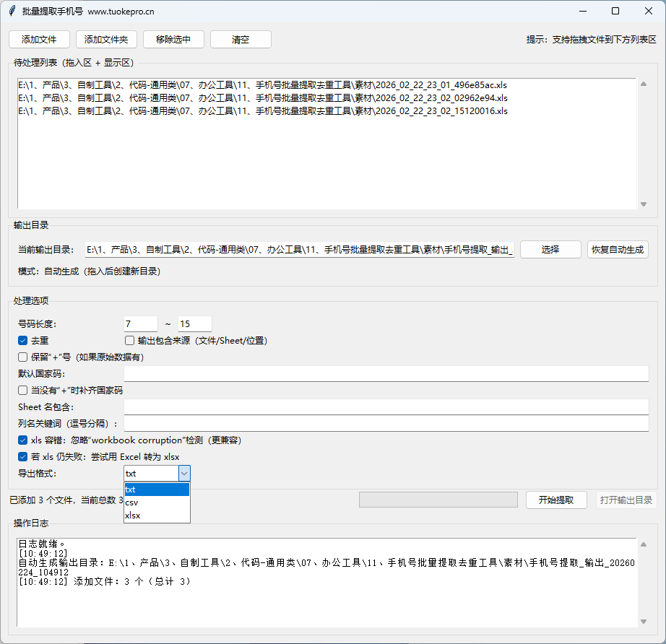Click the 恢复自动生成 button

pyautogui.click(x=618, y=250)
